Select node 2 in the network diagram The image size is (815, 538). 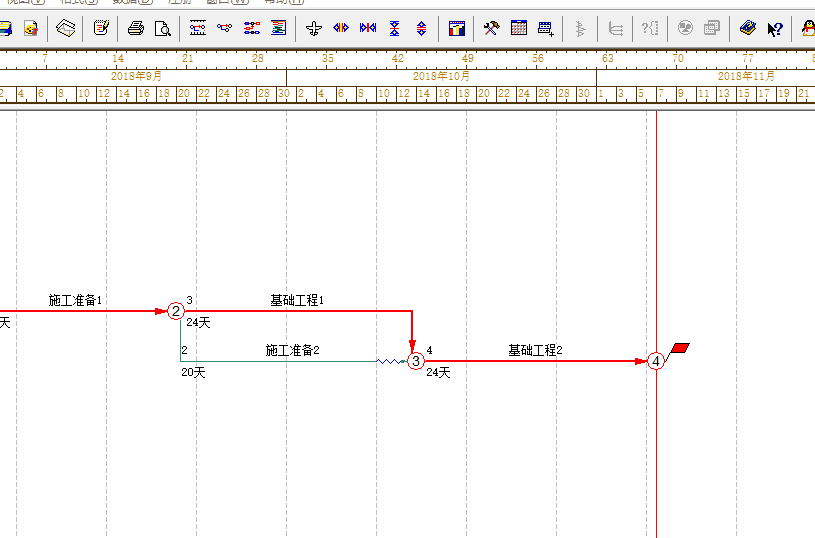176,311
